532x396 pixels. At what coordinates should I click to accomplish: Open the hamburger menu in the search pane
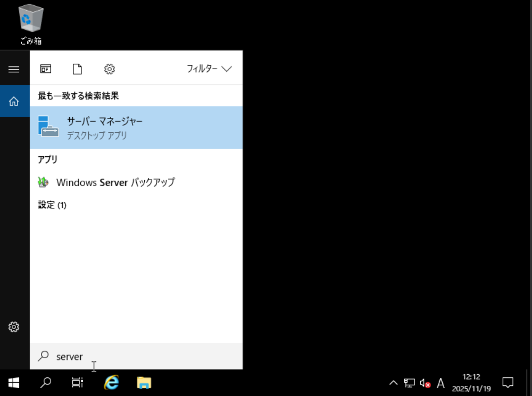14,69
